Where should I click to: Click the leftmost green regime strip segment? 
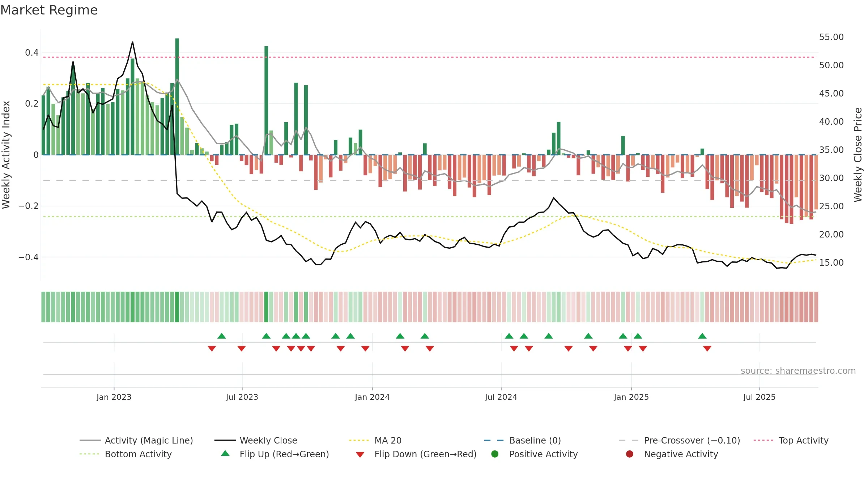pos(43,307)
